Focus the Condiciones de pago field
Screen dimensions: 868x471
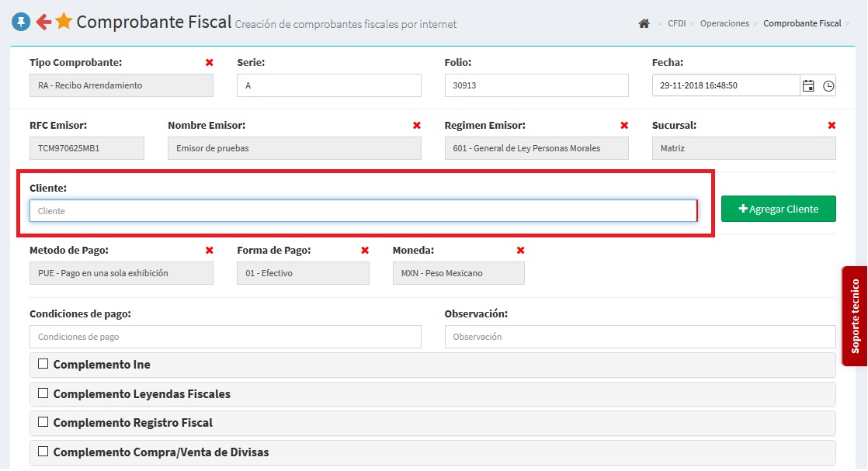click(225, 337)
